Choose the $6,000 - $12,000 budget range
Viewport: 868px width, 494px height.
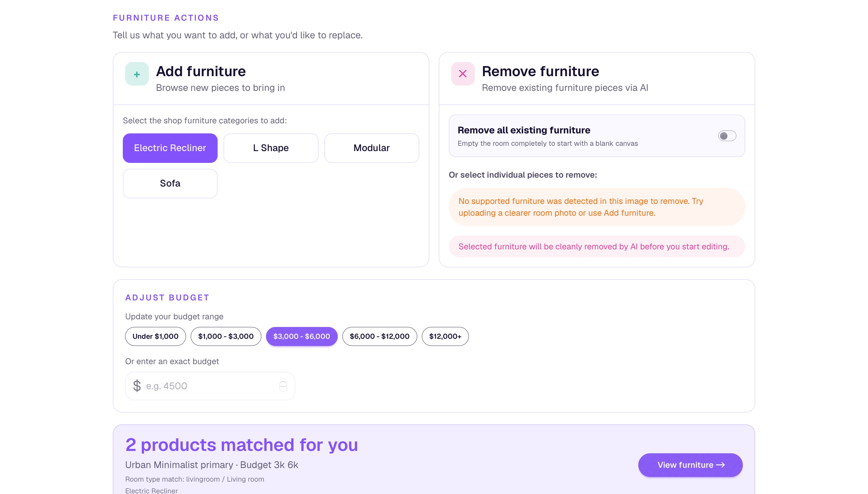tap(379, 336)
